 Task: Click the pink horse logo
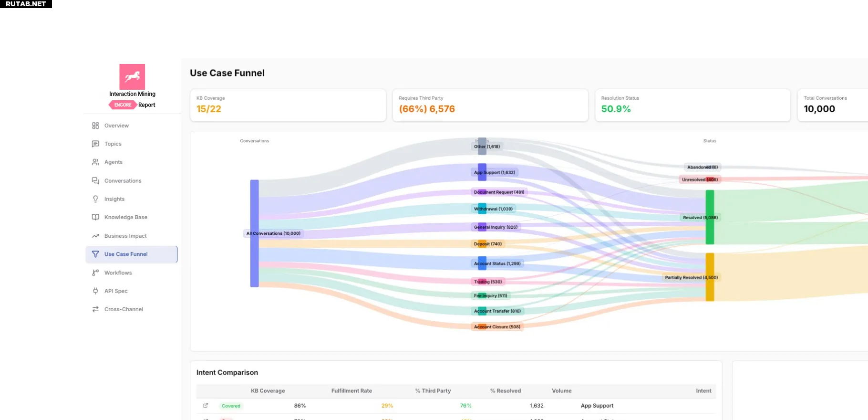[x=132, y=77]
